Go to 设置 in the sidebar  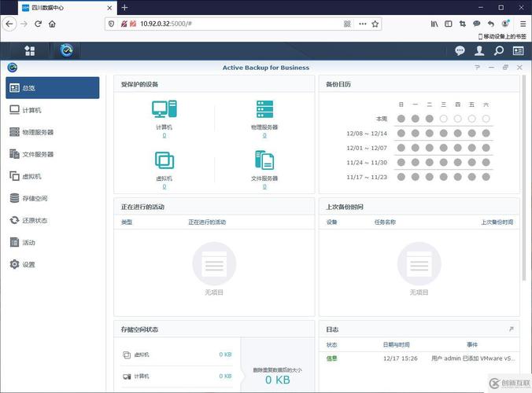(x=53, y=264)
